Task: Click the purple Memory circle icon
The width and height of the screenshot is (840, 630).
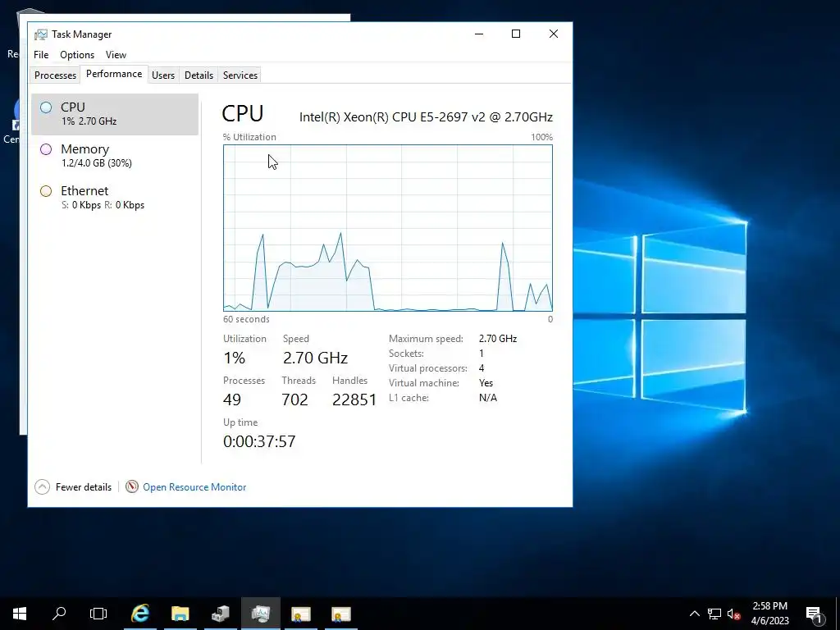Action: click(46, 149)
